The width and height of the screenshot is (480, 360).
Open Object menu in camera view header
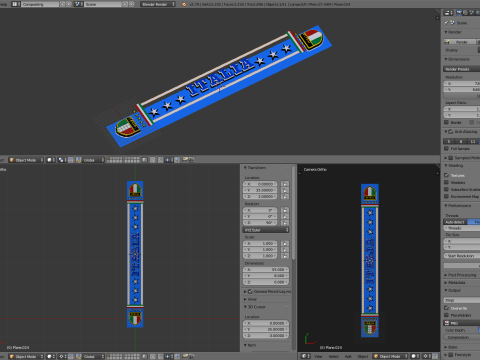pos(363,356)
